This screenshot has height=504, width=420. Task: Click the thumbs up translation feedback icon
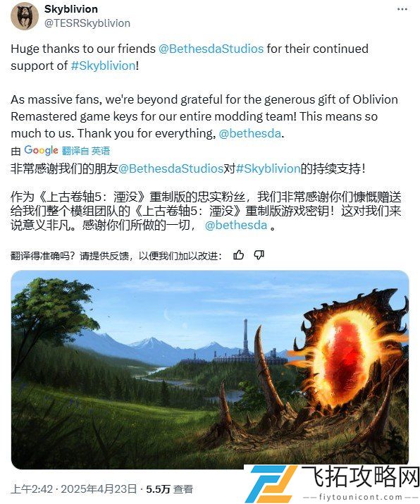(238, 255)
